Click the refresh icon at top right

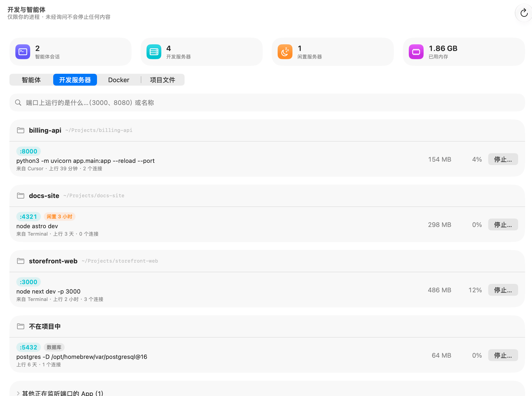524,13
